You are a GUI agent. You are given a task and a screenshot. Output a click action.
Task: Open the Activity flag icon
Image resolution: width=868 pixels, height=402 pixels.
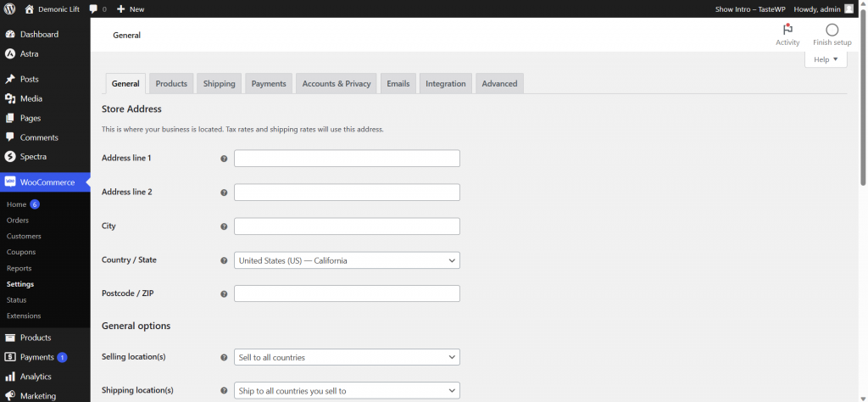787,30
